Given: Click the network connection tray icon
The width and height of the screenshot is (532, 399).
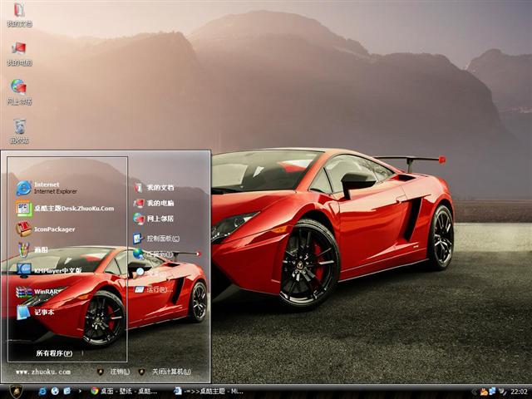Looking at the screenshot, I should pos(492,392).
